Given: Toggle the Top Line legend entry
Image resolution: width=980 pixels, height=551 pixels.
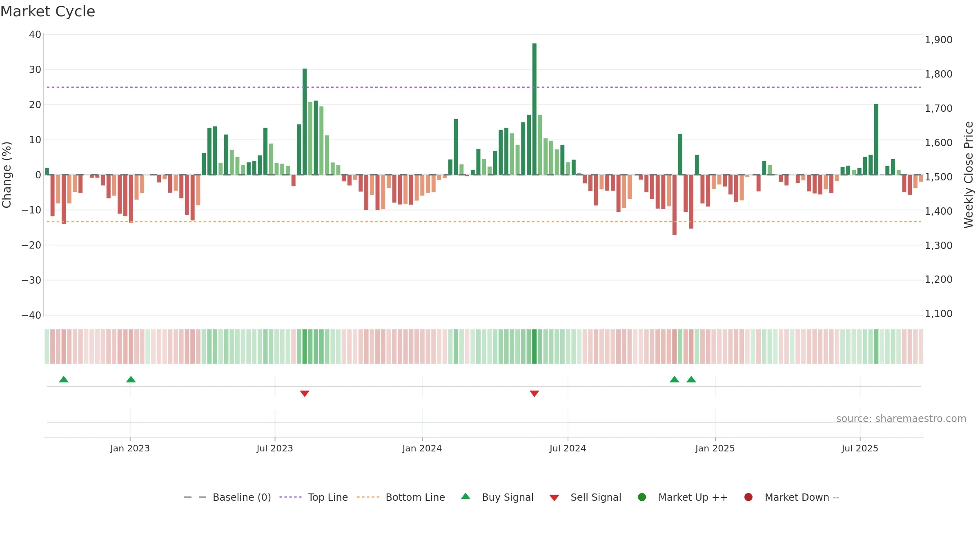Looking at the screenshot, I should [x=313, y=497].
